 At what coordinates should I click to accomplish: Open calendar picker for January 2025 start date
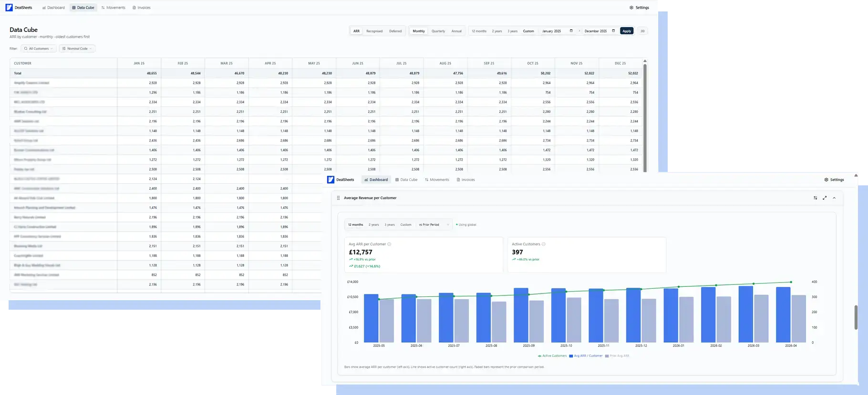571,31
